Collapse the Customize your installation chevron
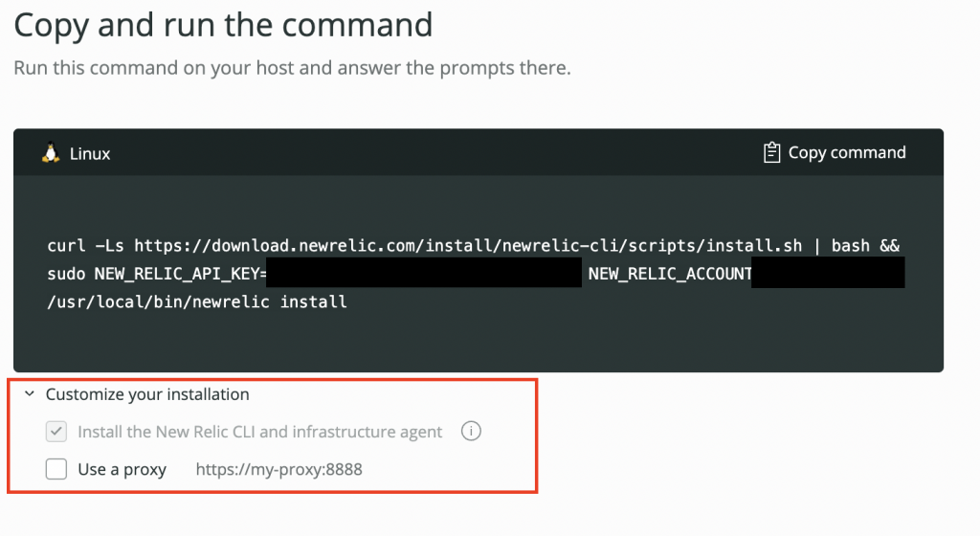 pyautogui.click(x=30, y=394)
